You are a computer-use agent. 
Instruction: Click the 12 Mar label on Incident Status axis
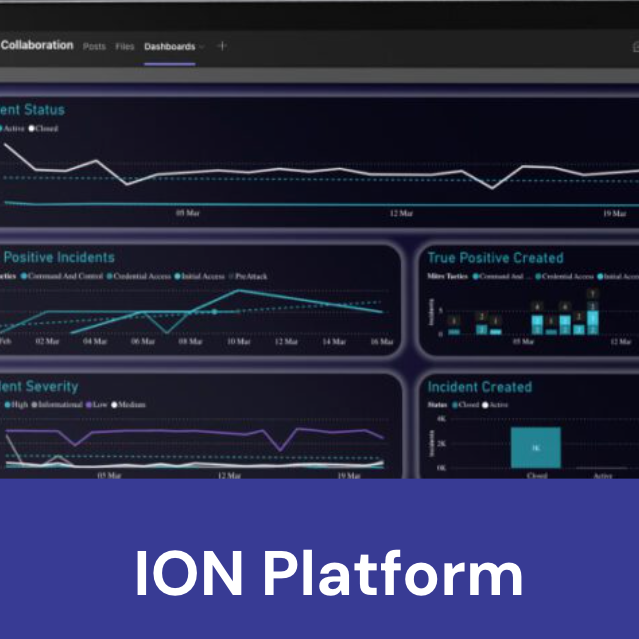click(x=401, y=214)
